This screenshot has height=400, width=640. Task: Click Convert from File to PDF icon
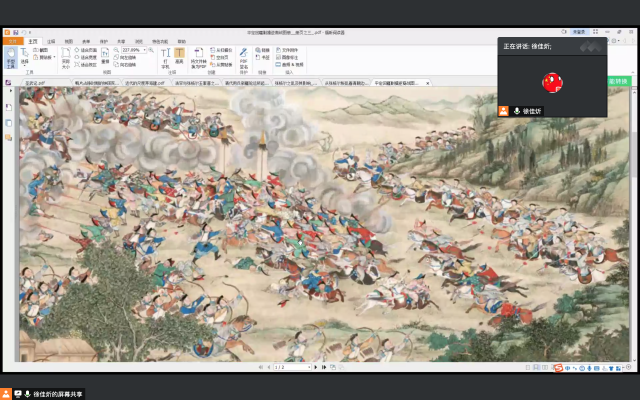click(201, 56)
